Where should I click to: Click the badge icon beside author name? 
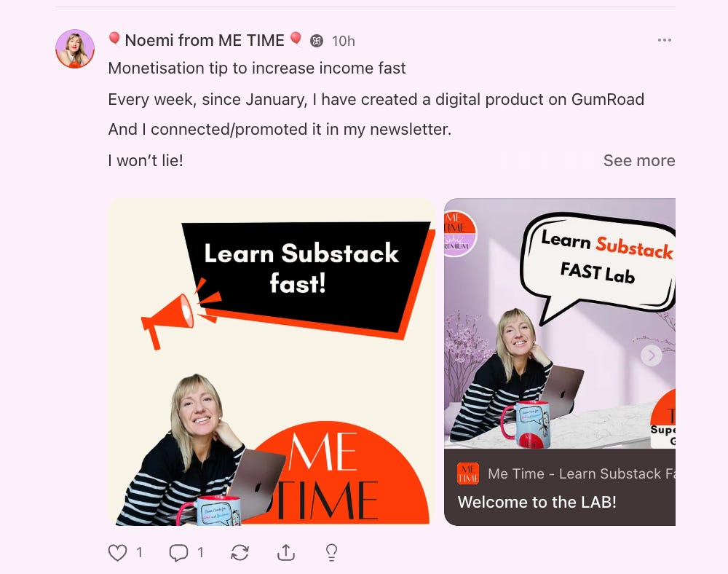(317, 41)
